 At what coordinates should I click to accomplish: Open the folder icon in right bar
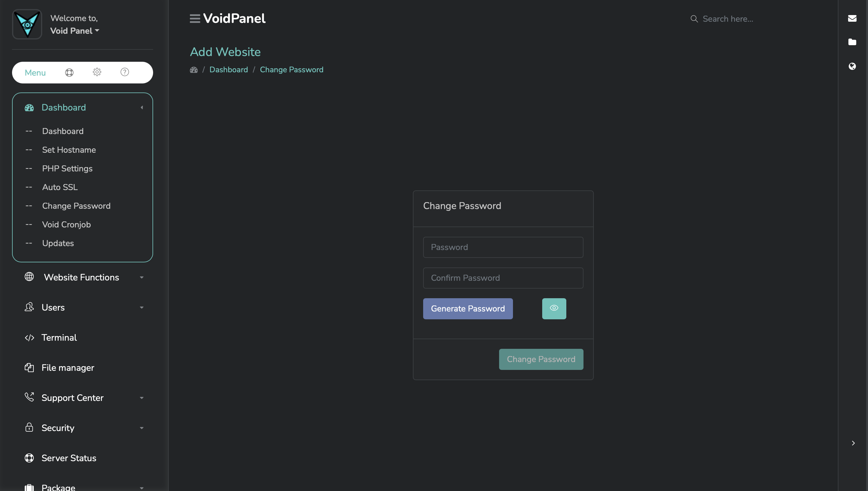pos(852,42)
